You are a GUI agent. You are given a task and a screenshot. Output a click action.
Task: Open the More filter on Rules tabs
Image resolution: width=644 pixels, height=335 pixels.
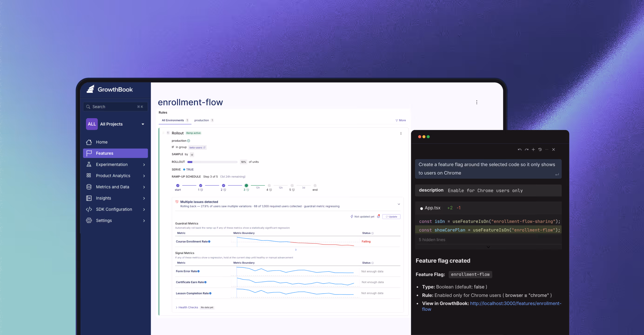click(400, 120)
